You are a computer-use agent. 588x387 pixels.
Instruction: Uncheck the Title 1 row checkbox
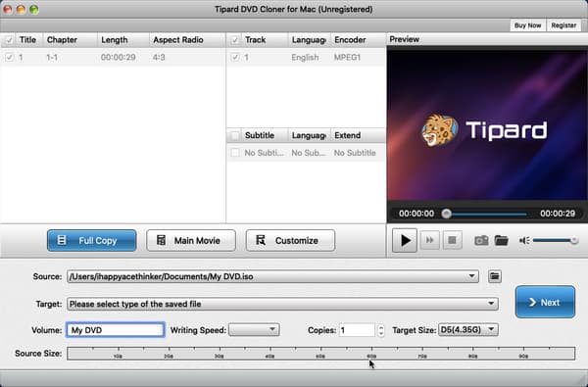[x=9, y=58]
